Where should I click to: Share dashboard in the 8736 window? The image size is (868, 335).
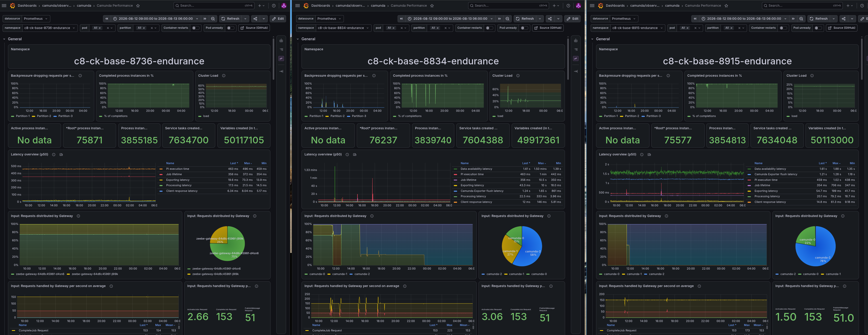point(256,19)
